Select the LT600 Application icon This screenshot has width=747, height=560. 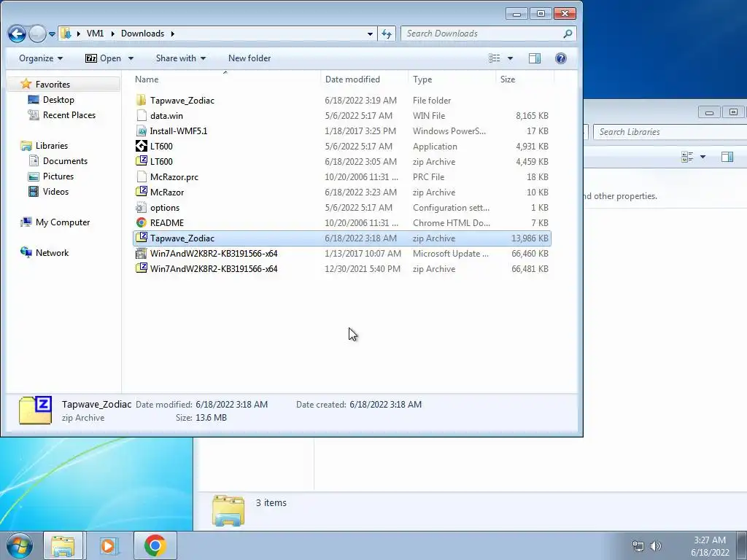pyautogui.click(x=141, y=146)
